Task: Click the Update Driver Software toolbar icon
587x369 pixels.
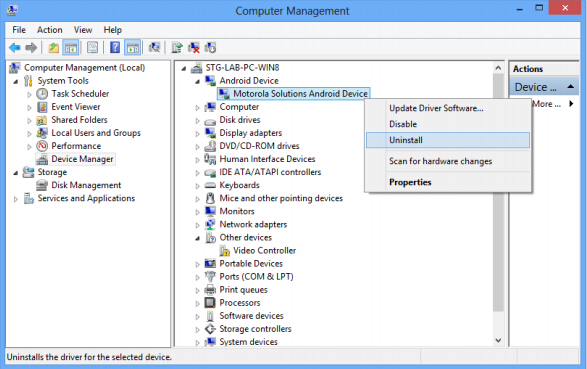Action: click(x=176, y=48)
